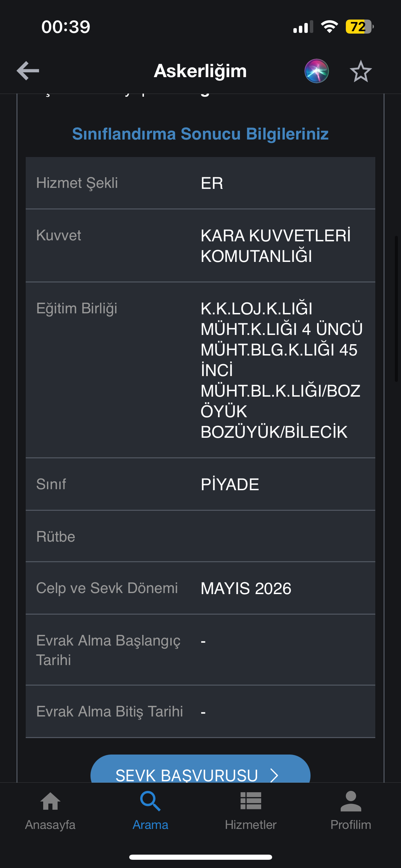The width and height of the screenshot is (401, 868).
Task: Select the Anasayfa tab label
Action: point(50,825)
